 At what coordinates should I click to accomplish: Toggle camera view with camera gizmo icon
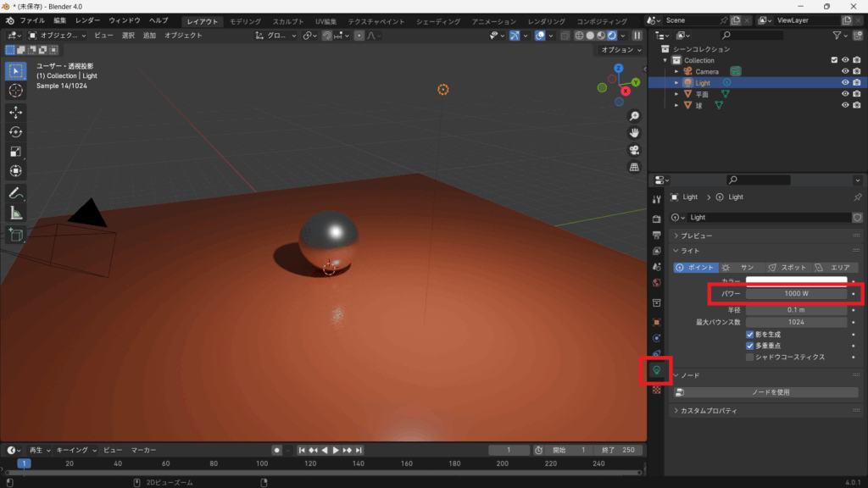coord(634,150)
